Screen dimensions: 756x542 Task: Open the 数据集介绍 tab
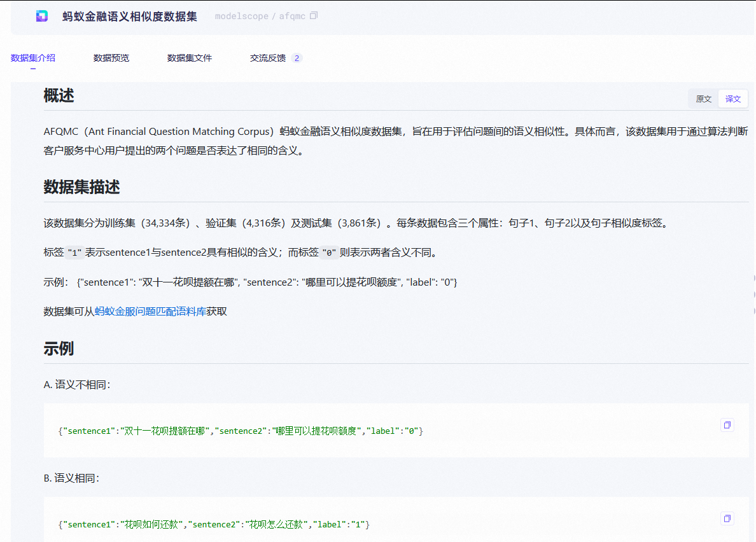click(x=33, y=58)
